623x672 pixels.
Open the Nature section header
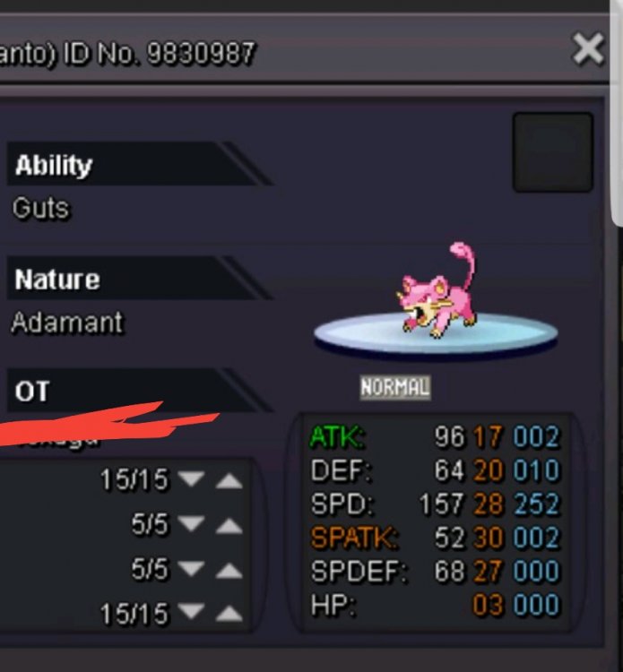coord(139,278)
